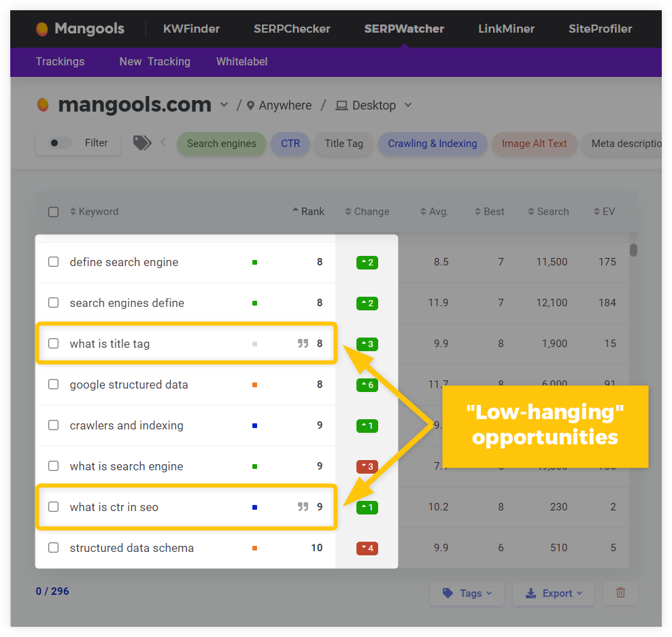Expand the mangools.com domain dropdown
Viewport: 672px width, 637px height.
pyautogui.click(x=224, y=105)
